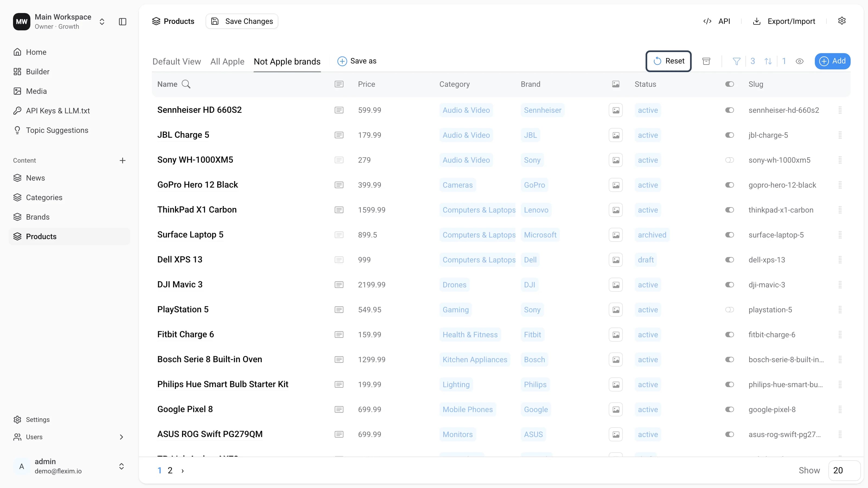Viewport: 868px width, 488px height.
Task: Open the filter funnel icon
Action: click(737, 61)
